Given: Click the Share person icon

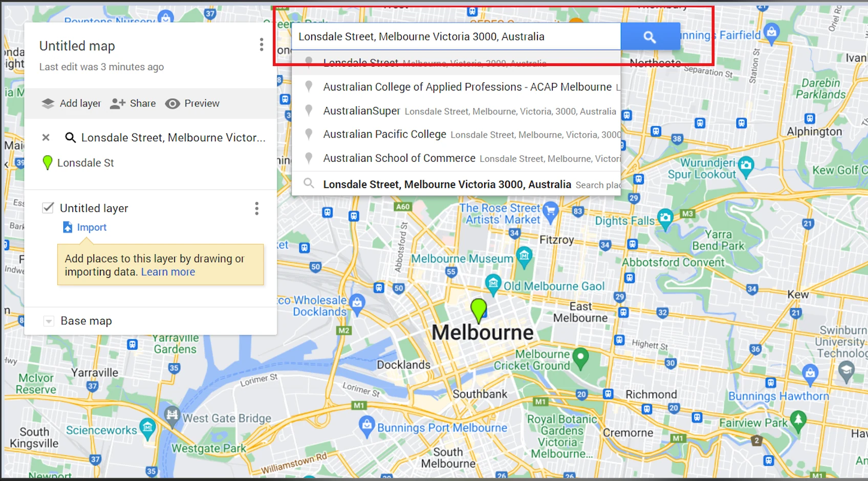Looking at the screenshot, I should point(118,103).
